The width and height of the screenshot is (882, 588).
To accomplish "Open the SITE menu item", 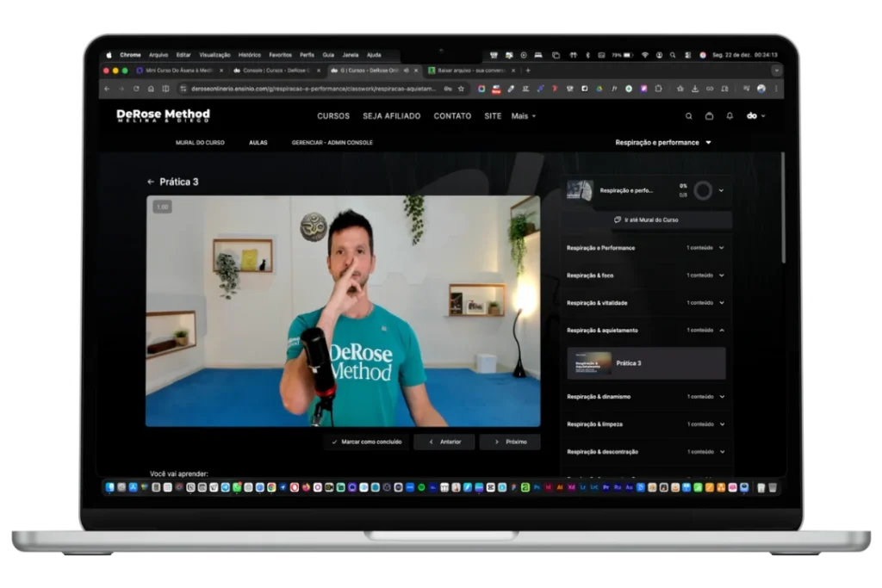I will coord(493,116).
